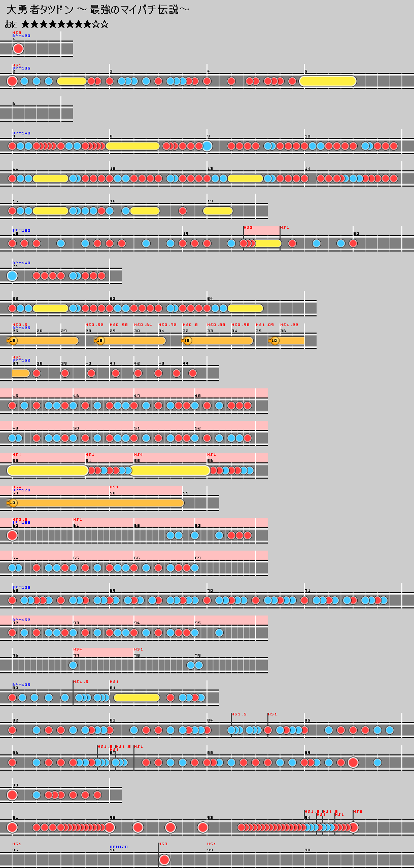Click the big red note below the HS3 marker in measure 96
This screenshot has width=414, height=868.
164,860
